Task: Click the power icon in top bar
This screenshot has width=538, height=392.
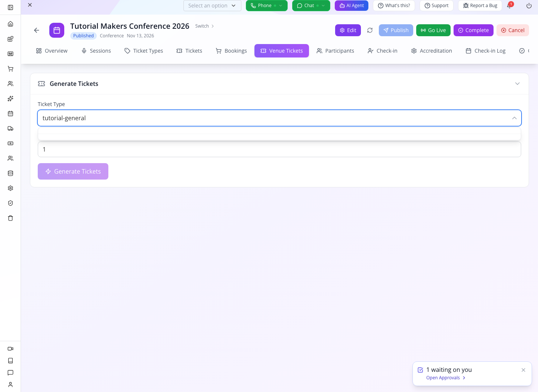Action: [x=529, y=6]
